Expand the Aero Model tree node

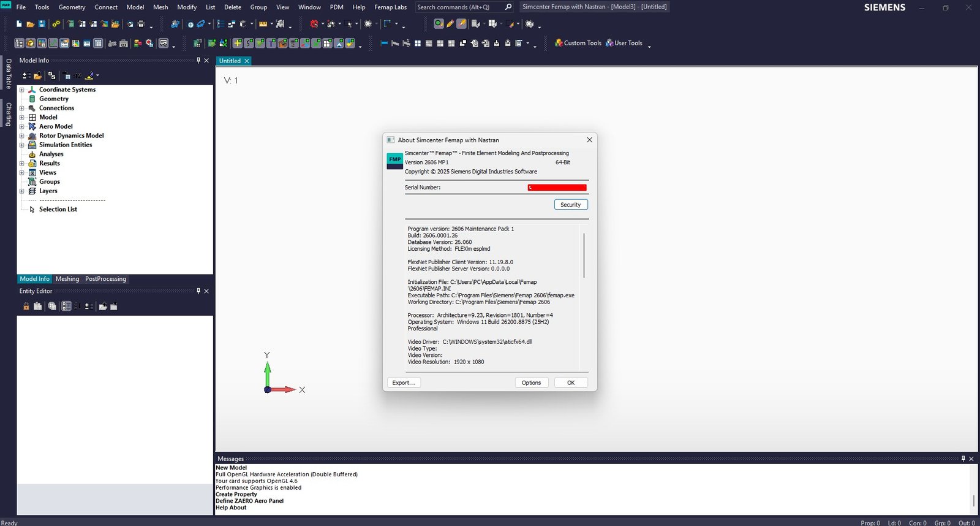(x=21, y=126)
